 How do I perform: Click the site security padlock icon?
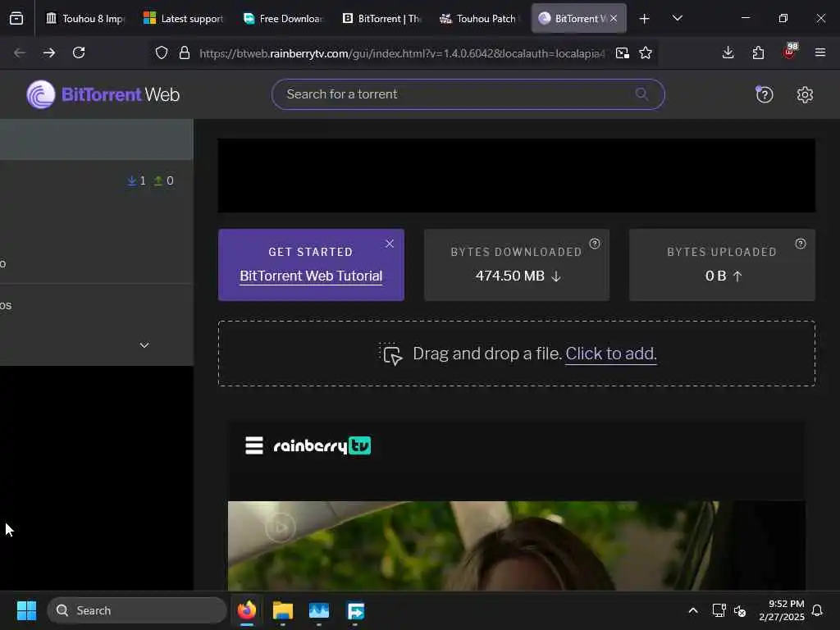[x=185, y=52]
